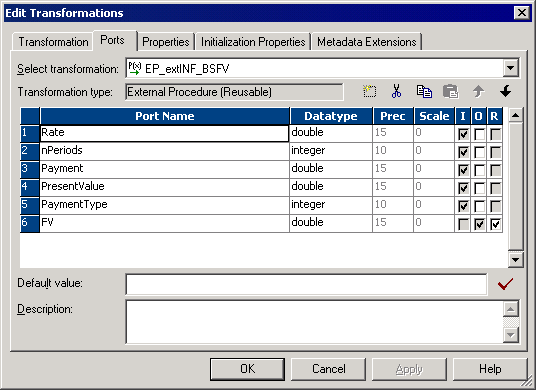Cut the selected port with scissors icon
The image size is (536, 390).
coord(397,92)
